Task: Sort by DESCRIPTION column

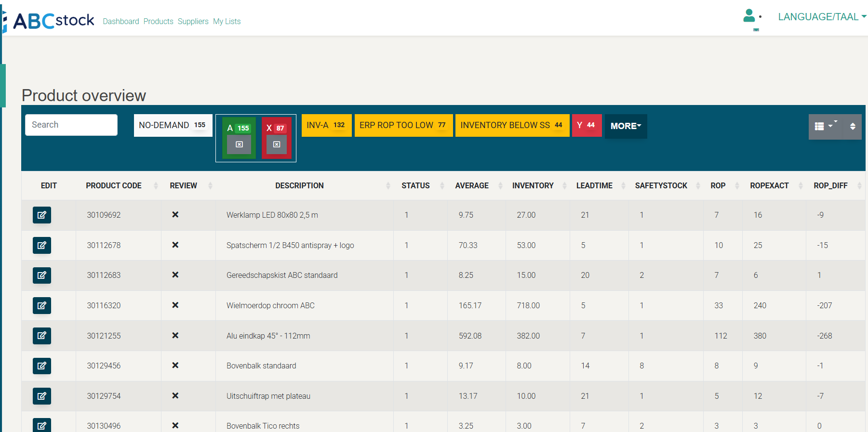Action: click(305, 185)
